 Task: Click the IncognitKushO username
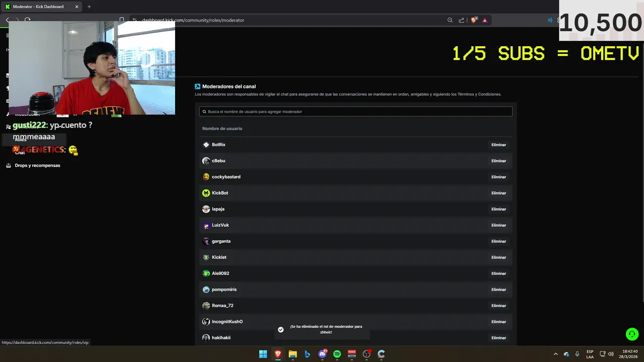[227, 322]
